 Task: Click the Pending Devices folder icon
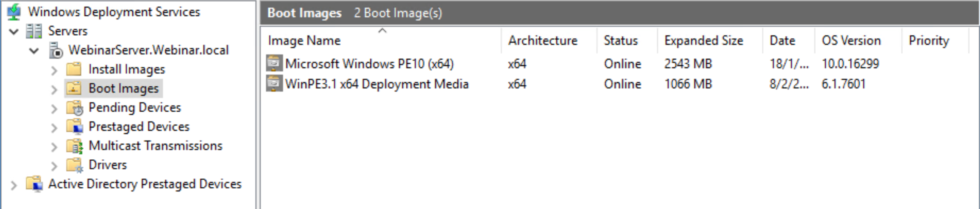(x=75, y=108)
